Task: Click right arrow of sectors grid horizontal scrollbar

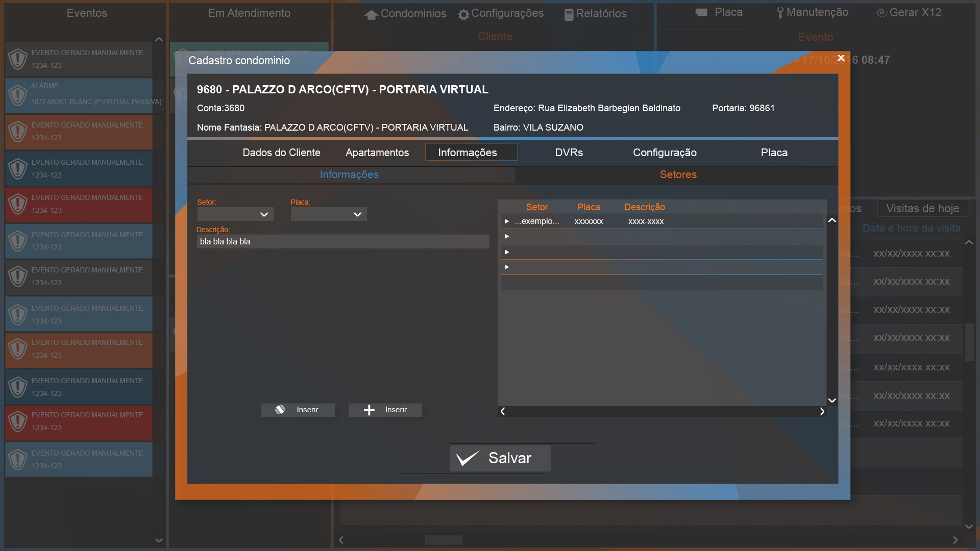Action: click(x=822, y=411)
